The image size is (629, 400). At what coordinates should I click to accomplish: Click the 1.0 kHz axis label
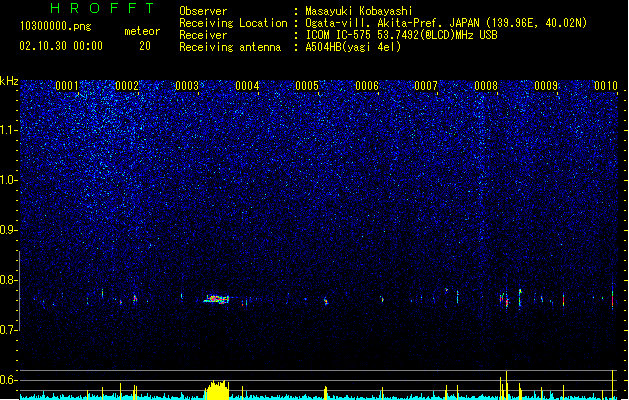pyautogui.click(x=9, y=180)
